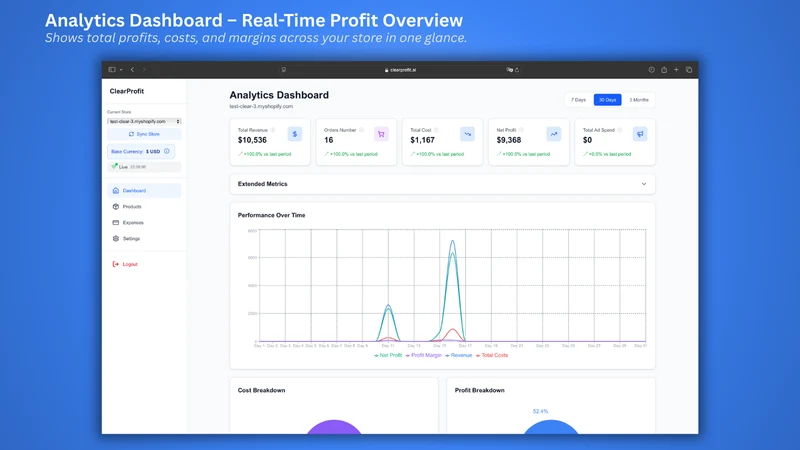Click the clearprofit.ai address bar
Viewport: 800px width, 450px height.
pyautogui.click(x=401, y=70)
